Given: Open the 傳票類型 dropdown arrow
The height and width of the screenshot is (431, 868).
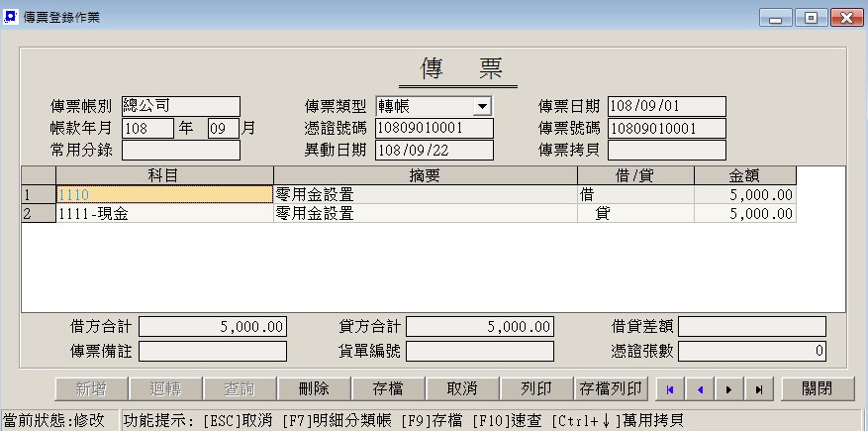Looking at the screenshot, I should pyautogui.click(x=482, y=106).
